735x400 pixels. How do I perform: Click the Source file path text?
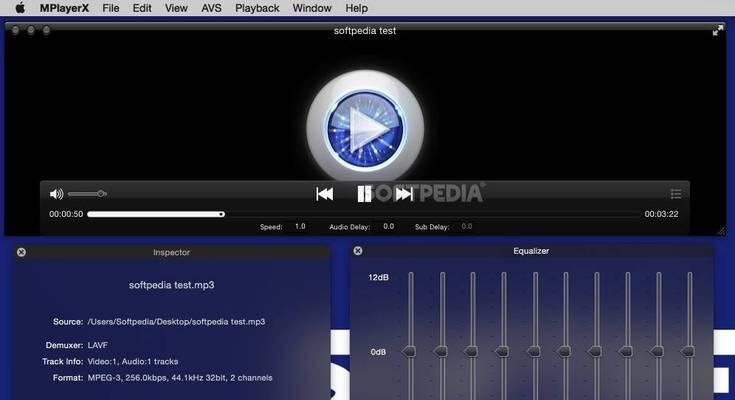click(176, 322)
